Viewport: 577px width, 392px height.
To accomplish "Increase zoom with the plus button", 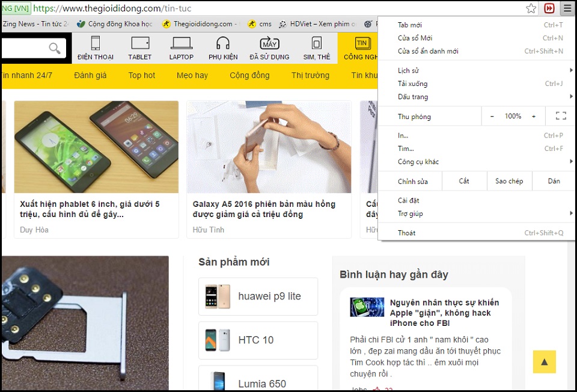I will (534, 116).
